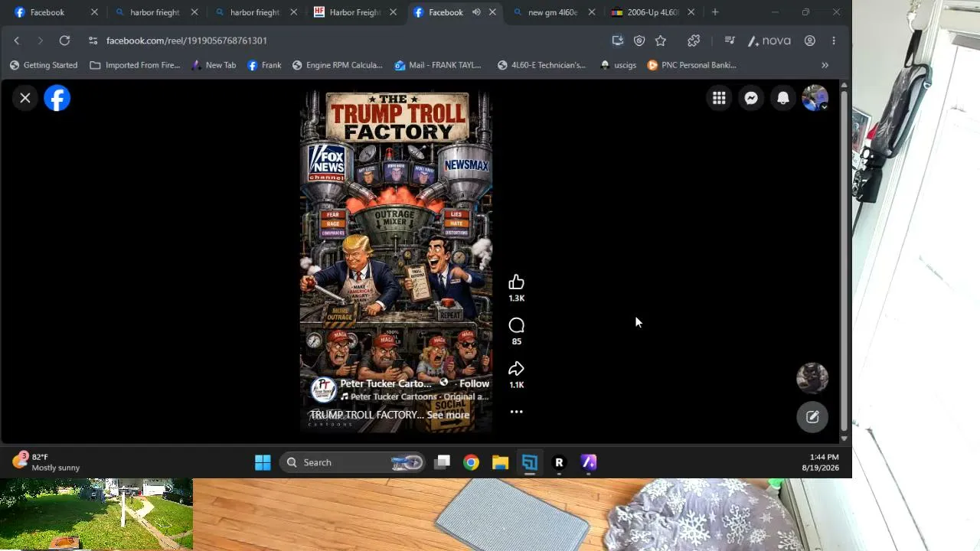Follow Peter Tucker Cartoons

[474, 383]
